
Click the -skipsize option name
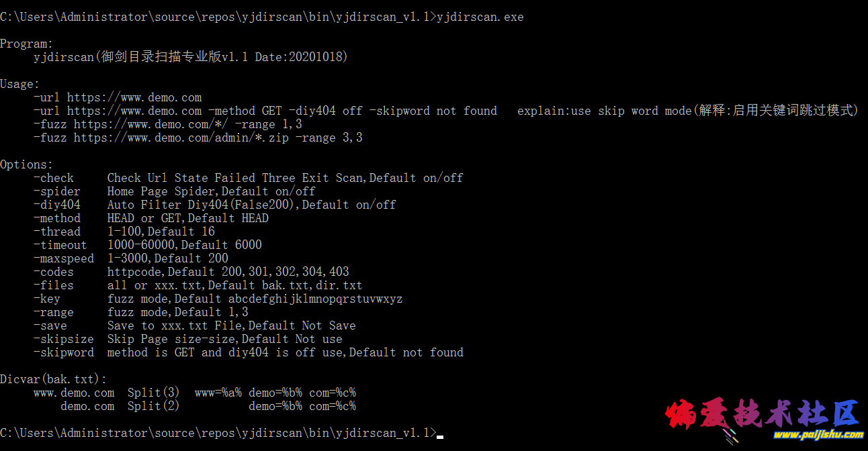pos(63,339)
